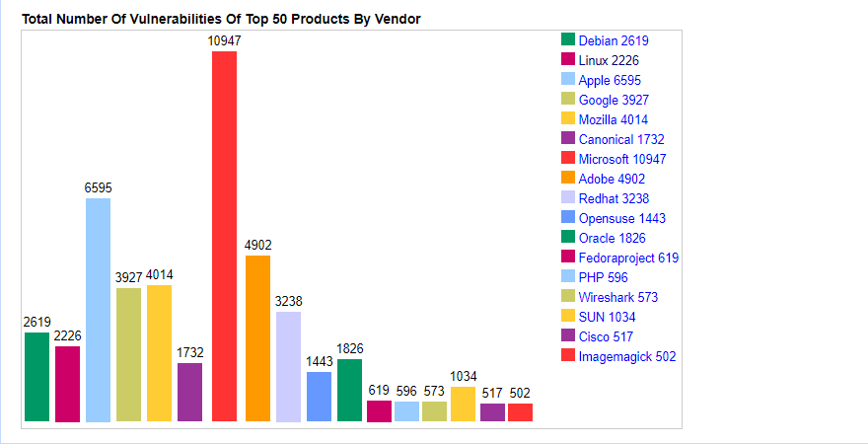
Task: Open the Microsoft 10947 legend link
Action: [622, 159]
